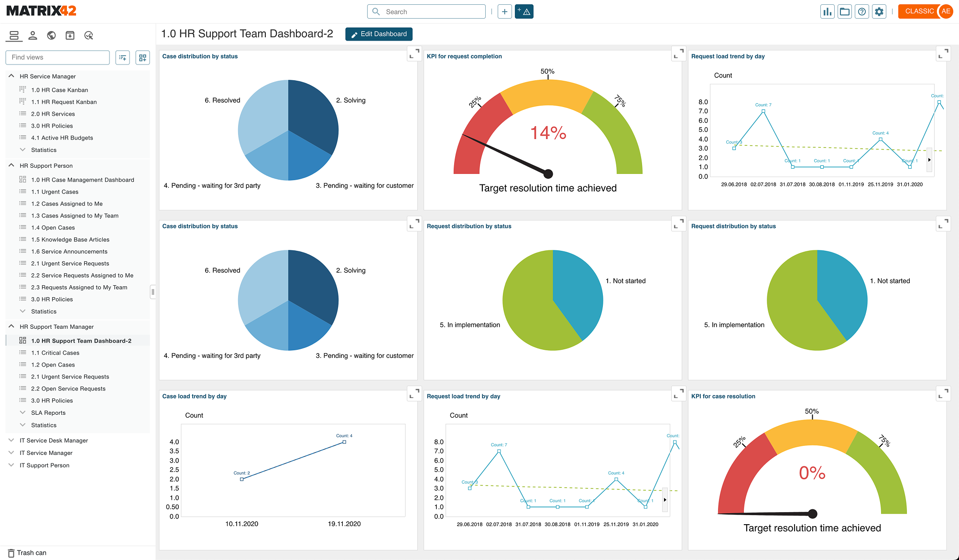This screenshot has height=560, width=959.
Task: Maximize the KPI for request completion widget
Action: [678, 54]
